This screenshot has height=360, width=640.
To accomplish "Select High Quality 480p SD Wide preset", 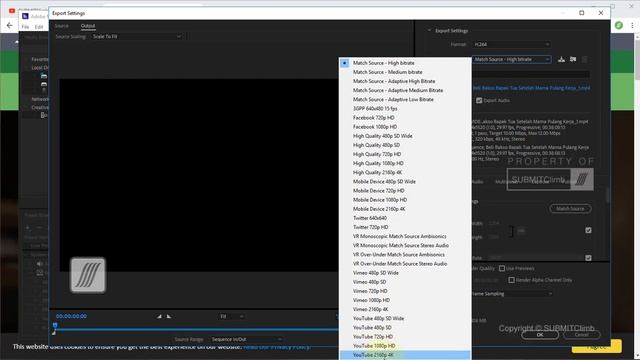I will pyautogui.click(x=405, y=136).
